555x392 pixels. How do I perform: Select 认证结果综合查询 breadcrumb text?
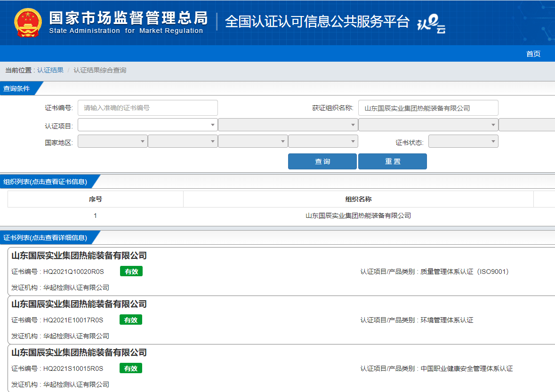(100, 70)
